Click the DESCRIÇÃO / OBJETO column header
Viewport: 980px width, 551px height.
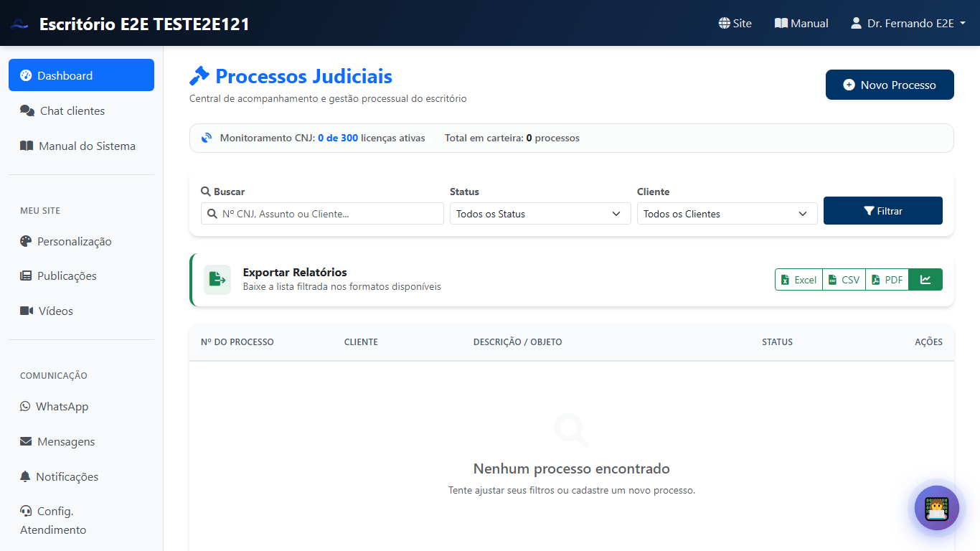tap(518, 342)
